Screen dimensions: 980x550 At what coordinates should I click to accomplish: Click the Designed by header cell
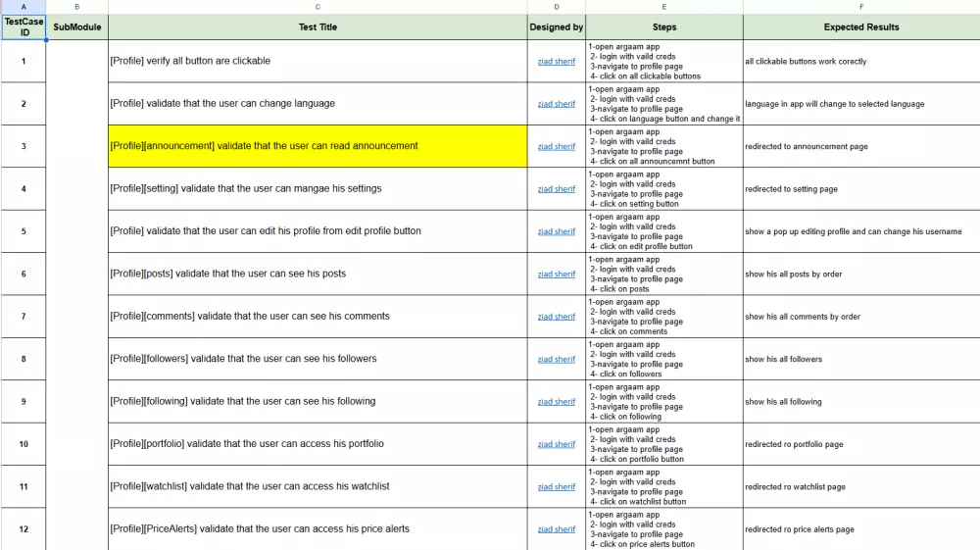pyautogui.click(x=557, y=26)
